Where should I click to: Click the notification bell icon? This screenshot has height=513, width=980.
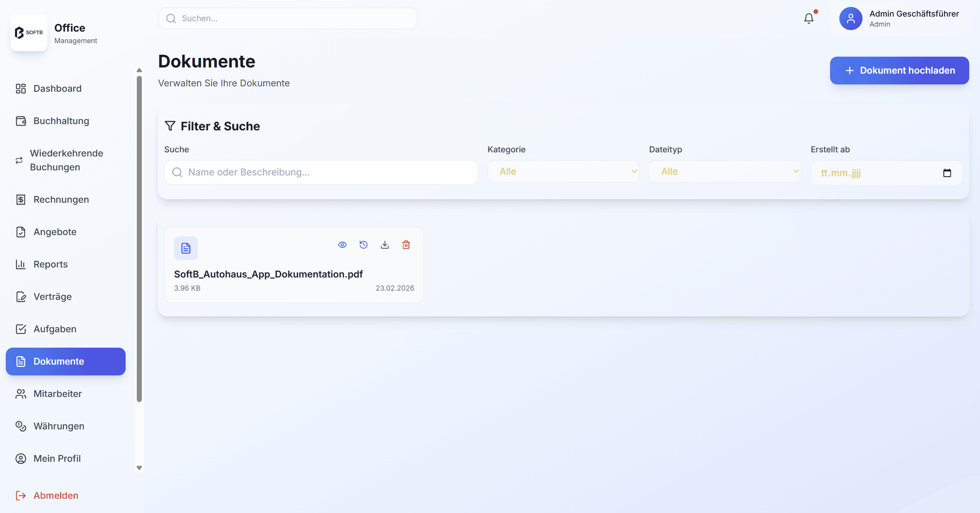809,18
